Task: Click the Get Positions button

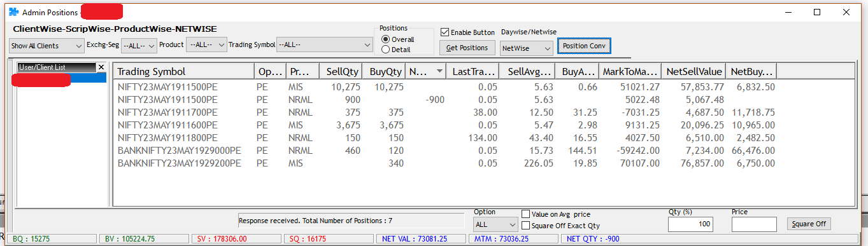Action: tap(467, 48)
